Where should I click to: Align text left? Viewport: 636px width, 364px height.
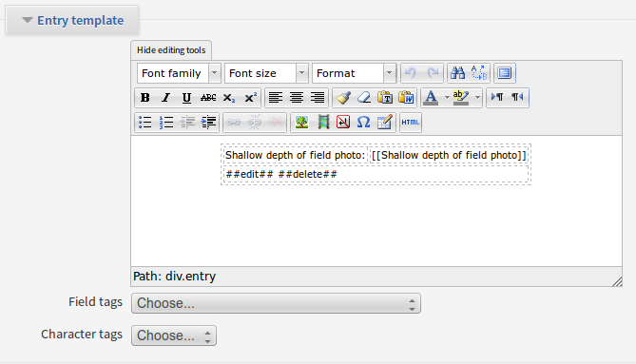click(276, 98)
